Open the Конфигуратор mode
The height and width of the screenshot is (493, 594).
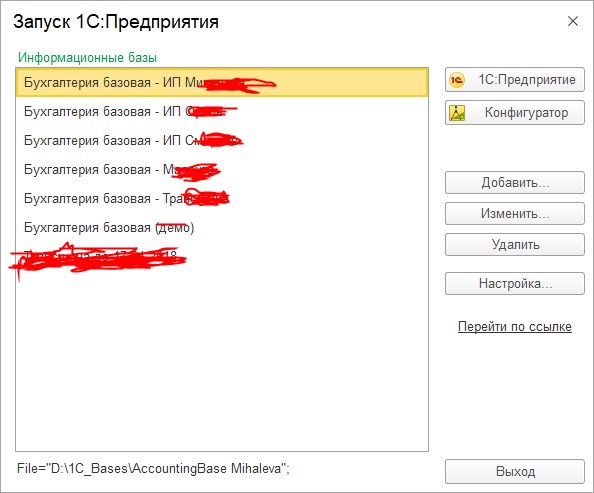tap(514, 113)
